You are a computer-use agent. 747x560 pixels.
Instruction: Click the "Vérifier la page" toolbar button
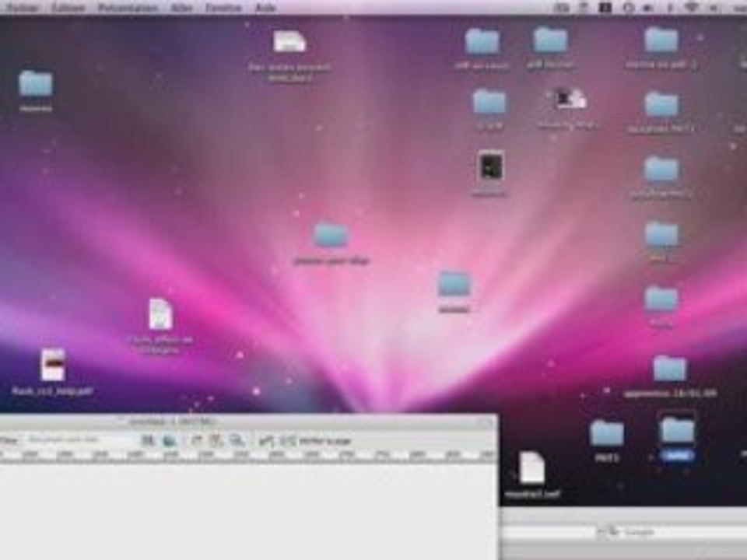click(x=317, y=441)
